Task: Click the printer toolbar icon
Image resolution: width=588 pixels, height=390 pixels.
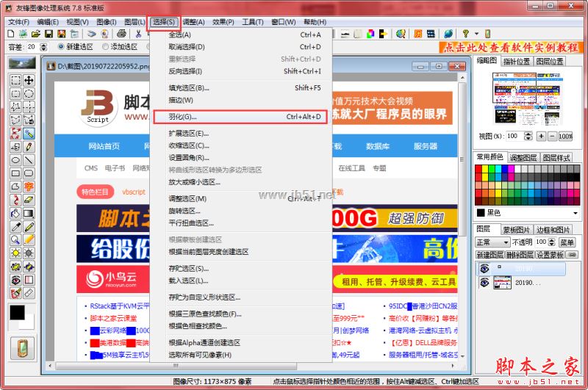Action: pyautogui.click(x=121, y=34)
